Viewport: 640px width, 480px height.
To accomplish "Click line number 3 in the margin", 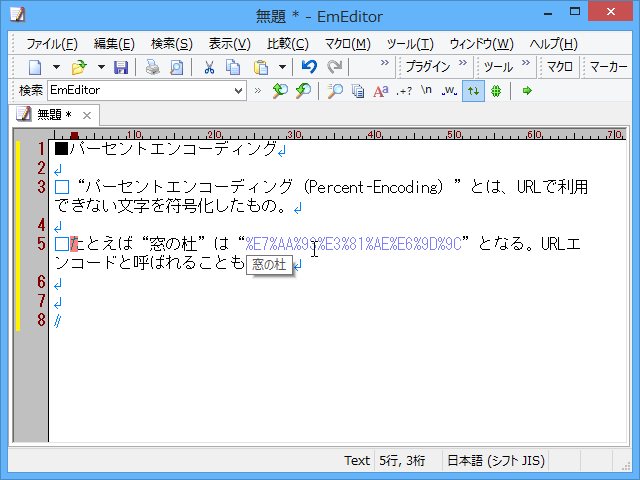I will click(41, 187).
